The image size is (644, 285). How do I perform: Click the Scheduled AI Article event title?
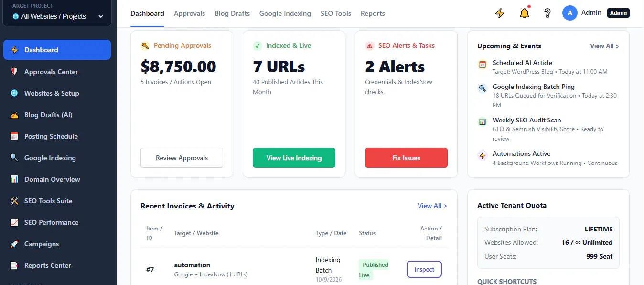[x=522, y=63]
